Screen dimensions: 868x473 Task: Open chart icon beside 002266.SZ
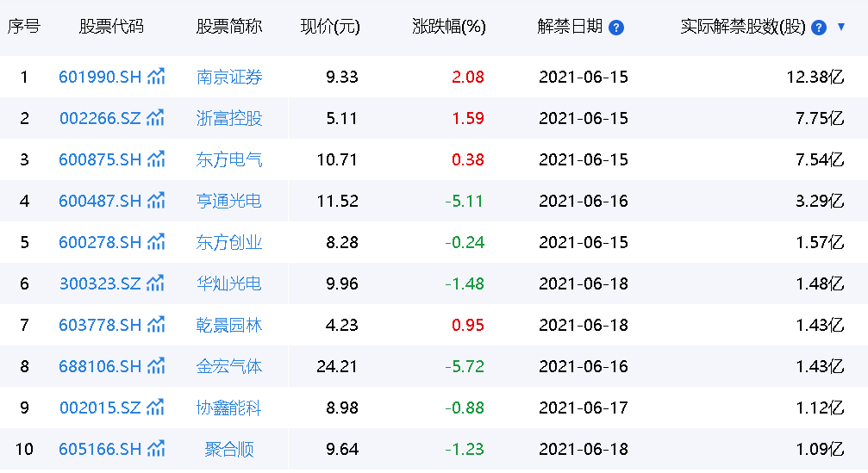(x=155, y=118)
